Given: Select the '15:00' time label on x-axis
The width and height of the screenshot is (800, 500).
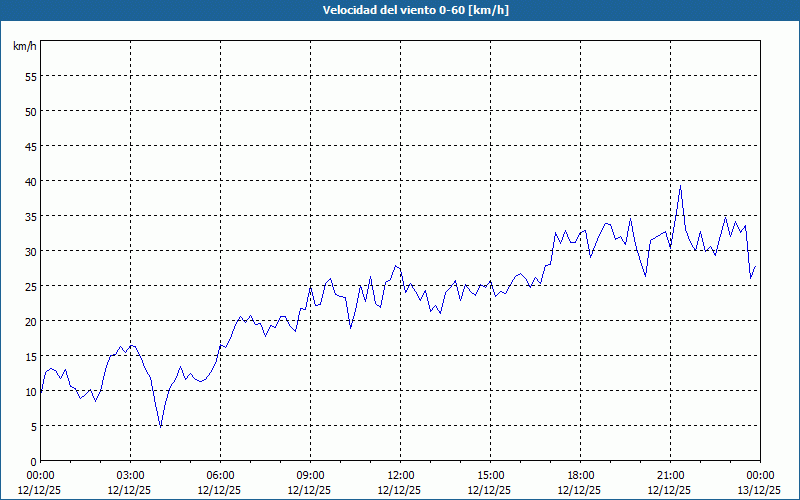Looking at the screenshot, I should 490,475.
